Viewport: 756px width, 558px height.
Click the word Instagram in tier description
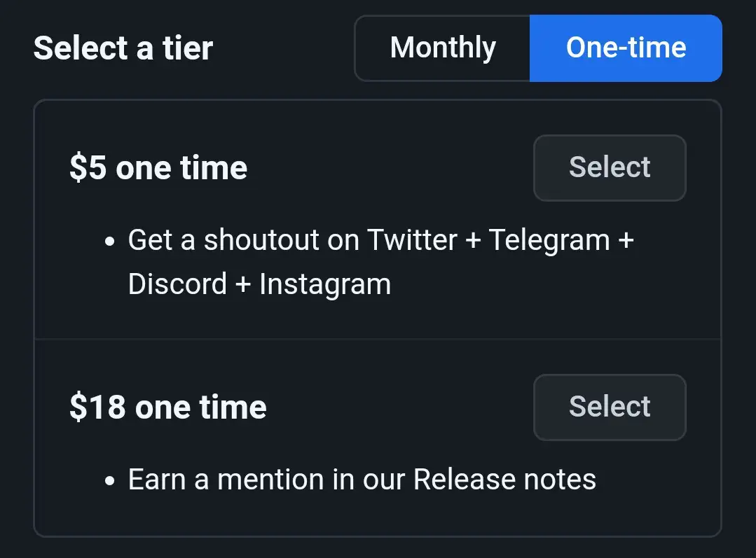coord(325,285)
